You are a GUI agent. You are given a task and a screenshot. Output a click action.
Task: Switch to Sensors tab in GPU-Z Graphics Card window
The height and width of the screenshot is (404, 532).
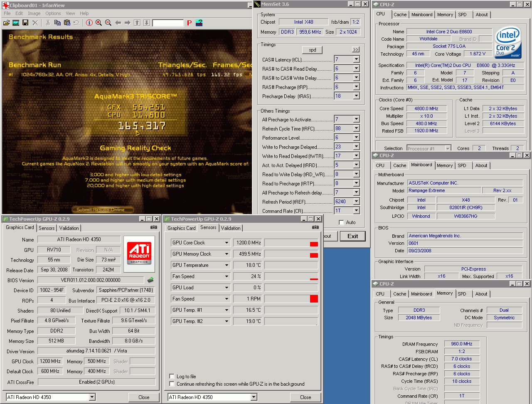(x=47, y=228)
